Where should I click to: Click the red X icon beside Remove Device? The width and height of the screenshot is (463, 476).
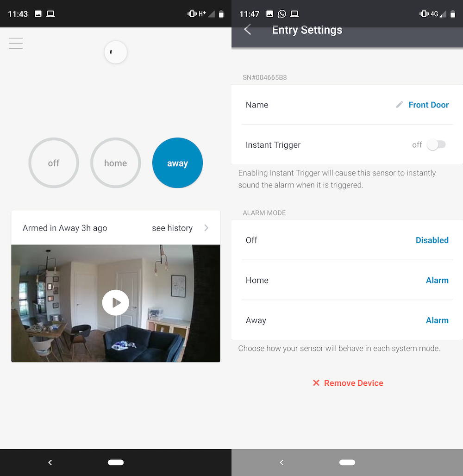(316, 383)
